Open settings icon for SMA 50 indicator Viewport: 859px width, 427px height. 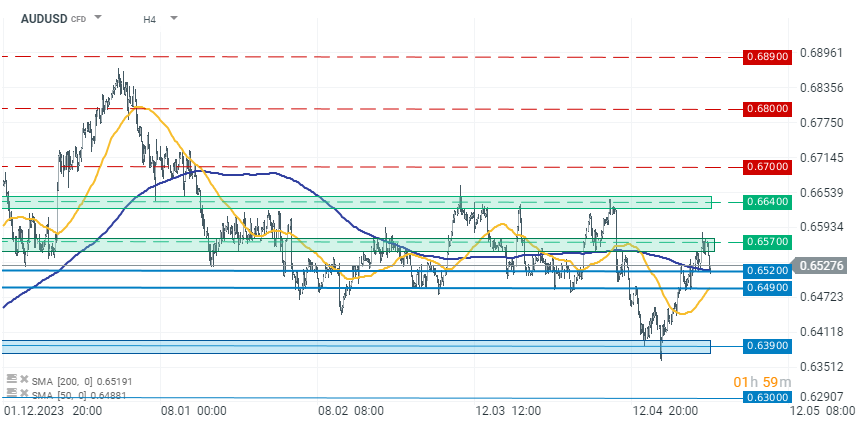tap(10, 392)
